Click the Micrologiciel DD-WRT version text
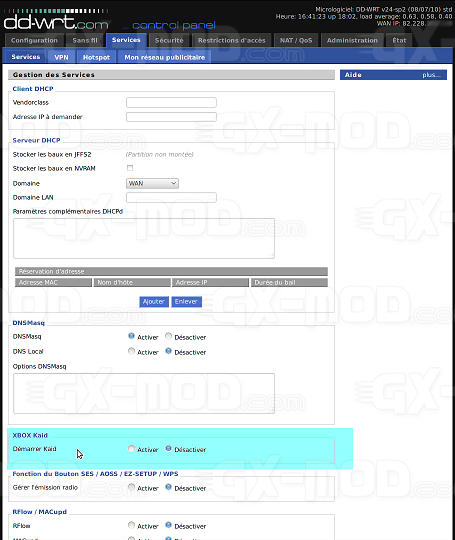The height and width of the screenshot is (540, 455). 384,10
